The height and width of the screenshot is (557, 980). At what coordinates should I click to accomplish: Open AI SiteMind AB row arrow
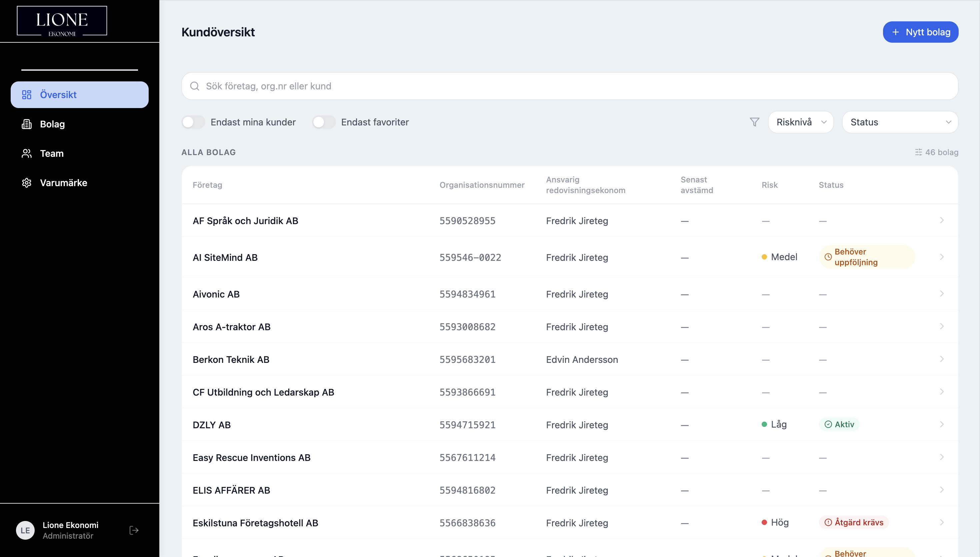point(941,257)
